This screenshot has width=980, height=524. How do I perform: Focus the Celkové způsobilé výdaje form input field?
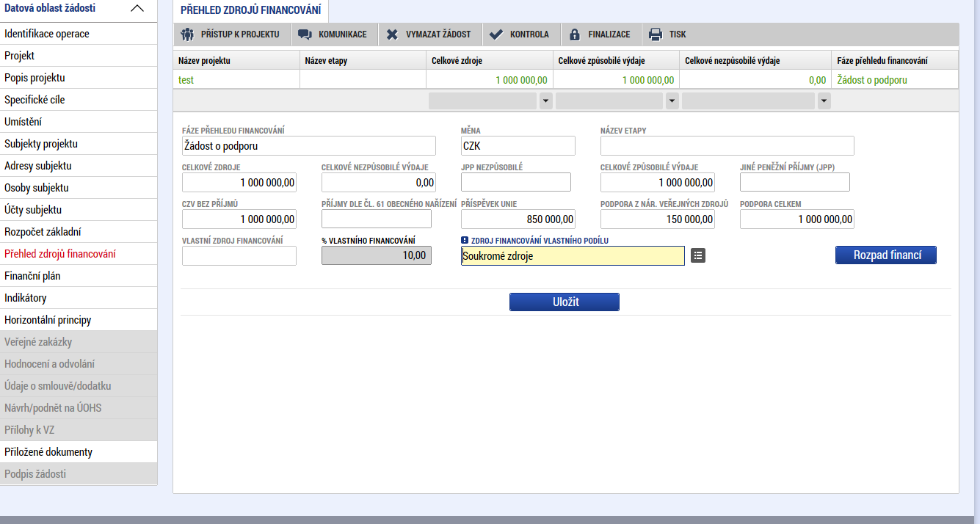[658, 182]
